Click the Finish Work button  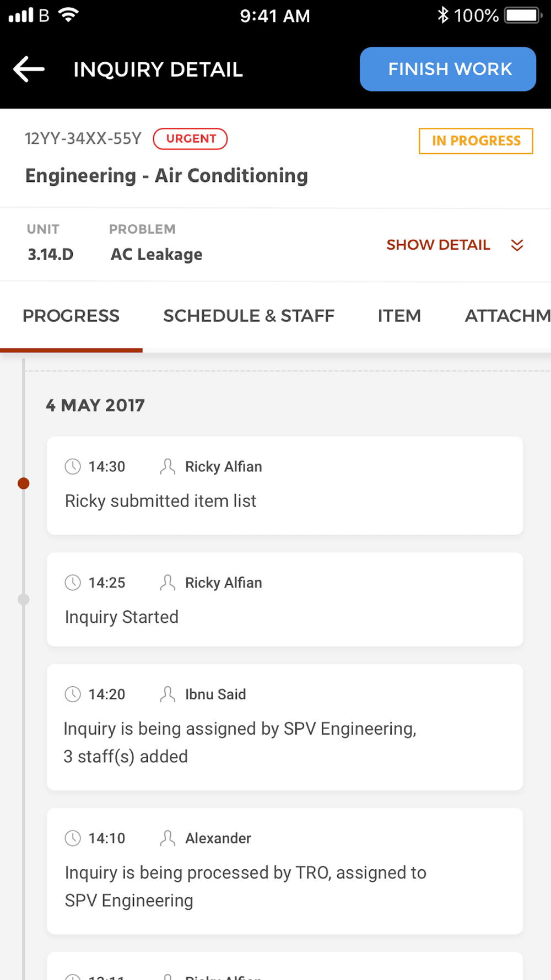click(448, 69)
